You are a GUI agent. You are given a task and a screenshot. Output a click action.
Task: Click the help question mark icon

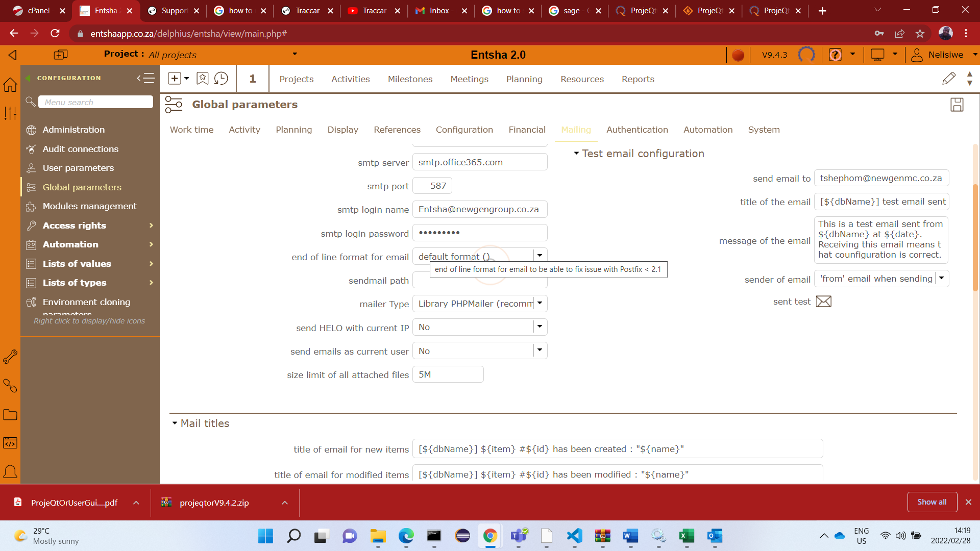835,55
